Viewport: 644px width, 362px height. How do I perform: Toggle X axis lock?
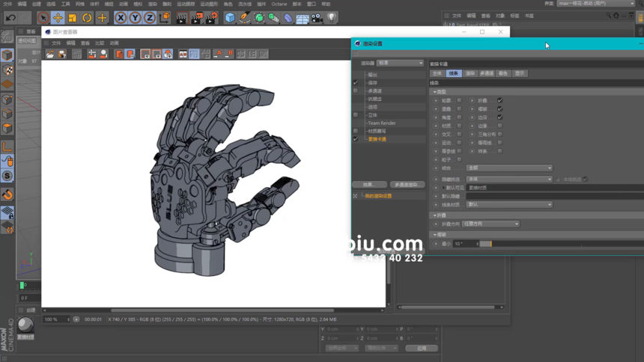[121, 18]
